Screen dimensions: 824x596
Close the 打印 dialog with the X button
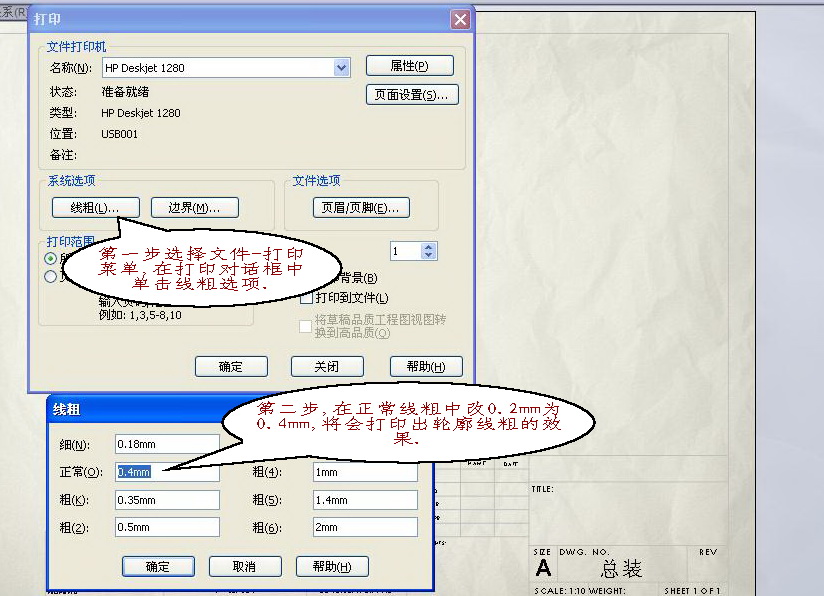click(460, 20)
